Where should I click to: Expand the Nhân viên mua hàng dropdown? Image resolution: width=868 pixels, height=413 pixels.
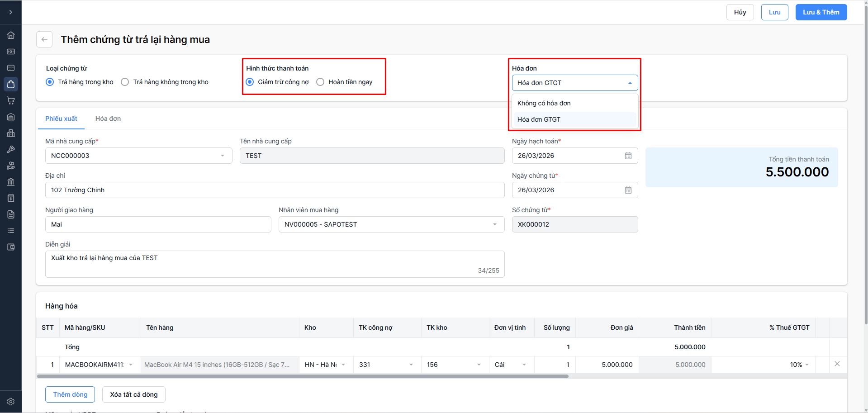(x=391, y=224)
